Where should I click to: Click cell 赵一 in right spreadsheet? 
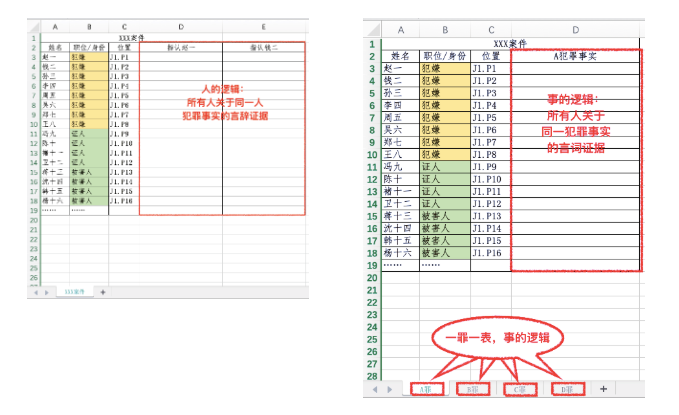coord(401,68)
